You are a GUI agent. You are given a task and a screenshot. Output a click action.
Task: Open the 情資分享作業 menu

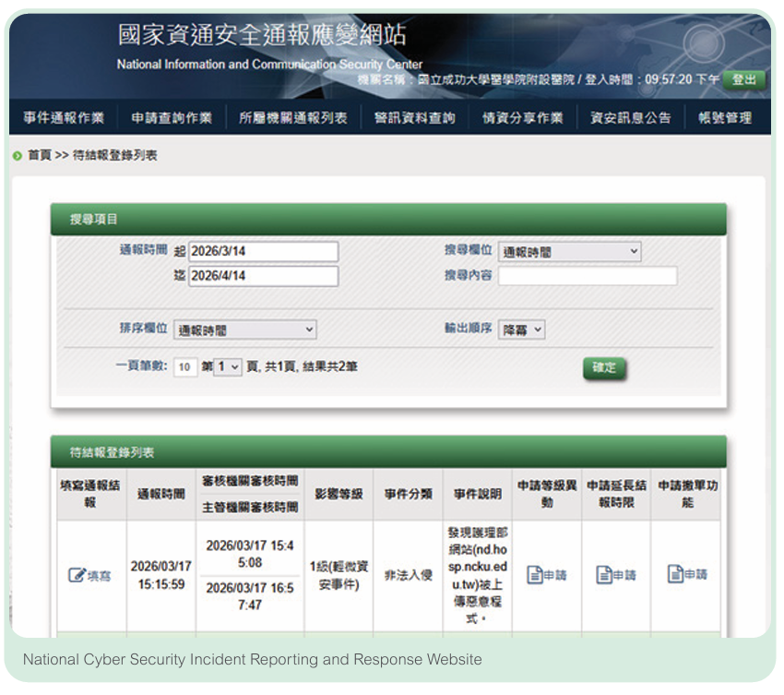click(x=522, y=118)
